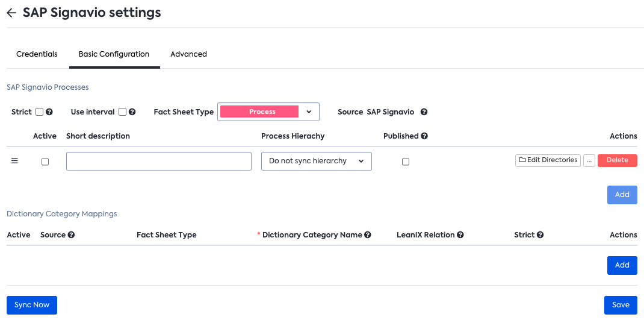Add a new SAP Signavio process
This screenshot has width=644, height=323.
click(x=622, y=195)
